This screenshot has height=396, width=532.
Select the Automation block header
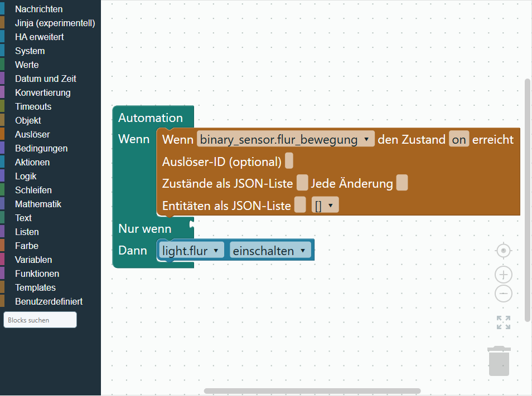pyautogui.click(x=151, y=118)
